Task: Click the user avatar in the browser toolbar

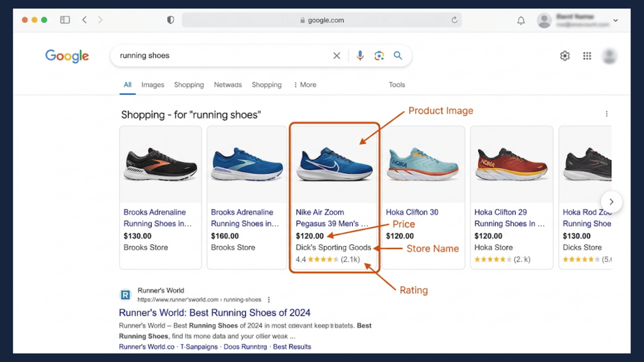Action: pos(544,20)
